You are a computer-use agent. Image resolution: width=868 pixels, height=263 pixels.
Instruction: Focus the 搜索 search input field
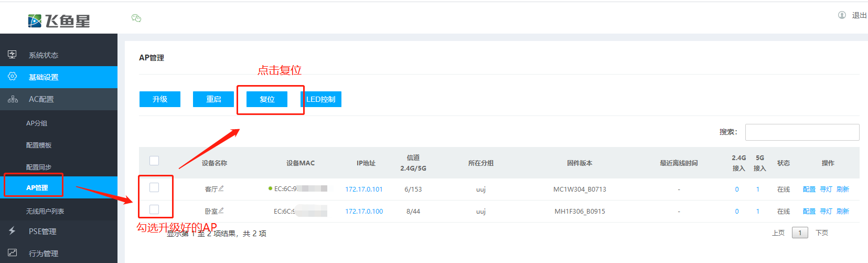[x=802, y=132]
